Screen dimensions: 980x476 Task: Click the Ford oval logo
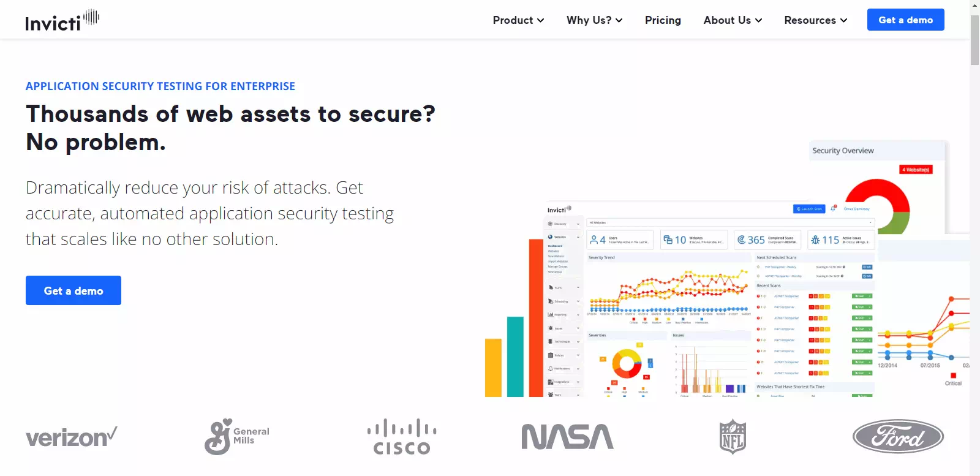pyautogui.click(x=898, y=437)
